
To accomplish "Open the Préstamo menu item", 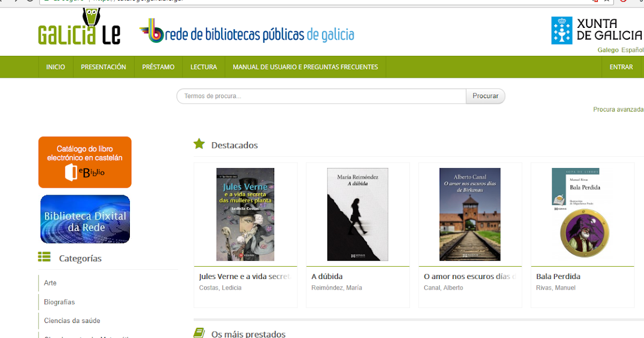I will coord(158,67).
